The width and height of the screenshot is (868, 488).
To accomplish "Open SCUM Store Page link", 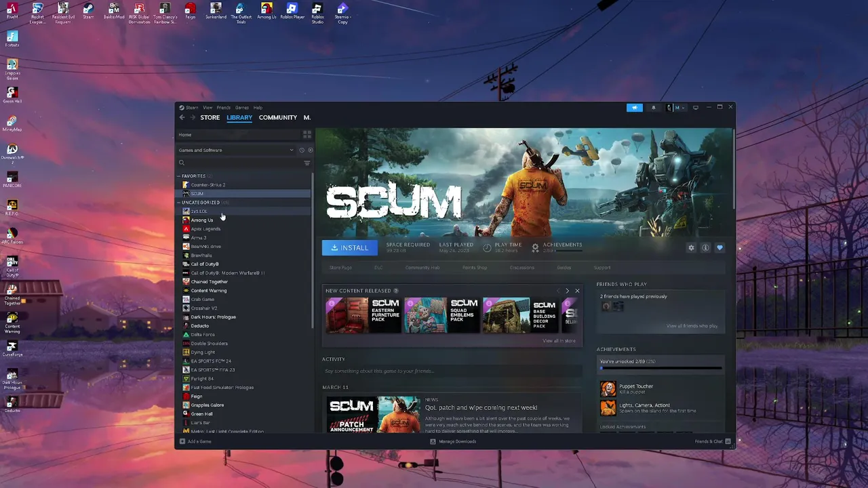I will pyautogui.click(x=340, y=268).
